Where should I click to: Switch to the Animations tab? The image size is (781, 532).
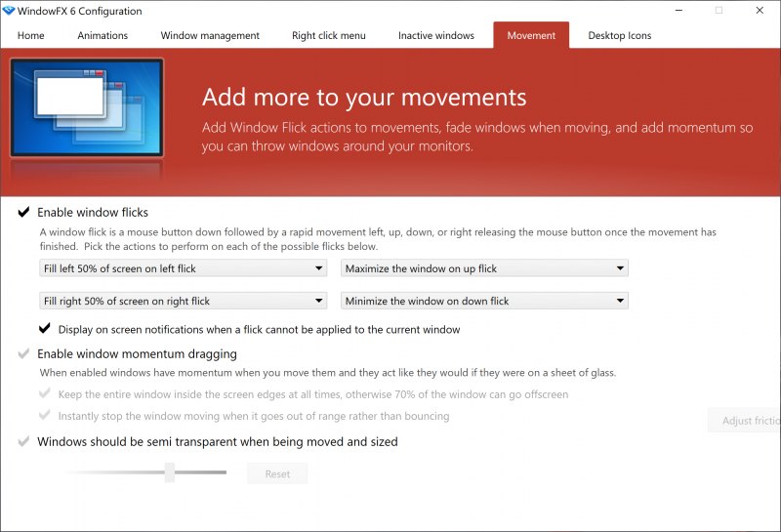[x=103, y=35]
